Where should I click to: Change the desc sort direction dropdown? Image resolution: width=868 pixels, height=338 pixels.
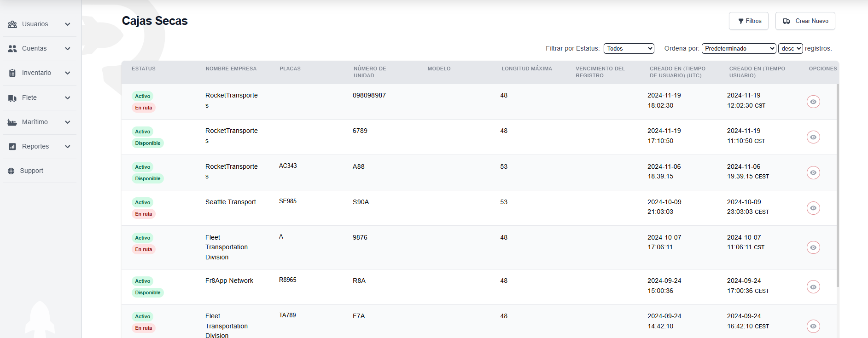[x=790, y=48]
